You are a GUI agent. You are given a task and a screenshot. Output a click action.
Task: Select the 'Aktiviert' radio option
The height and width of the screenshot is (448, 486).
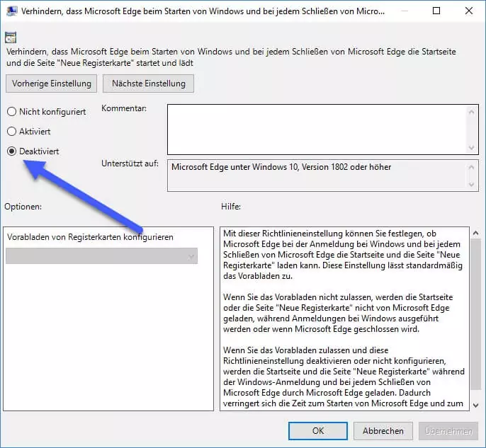pyautogui.click(x=11, y=132)
